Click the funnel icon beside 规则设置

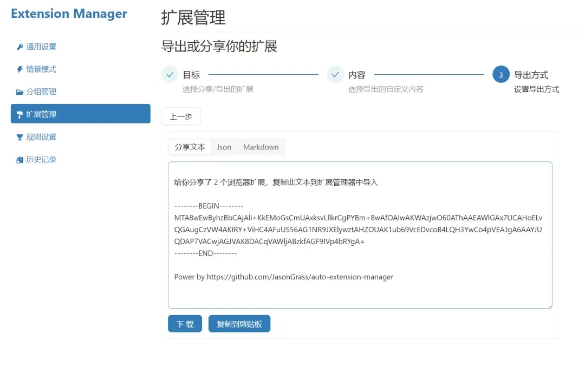[20, 138]
